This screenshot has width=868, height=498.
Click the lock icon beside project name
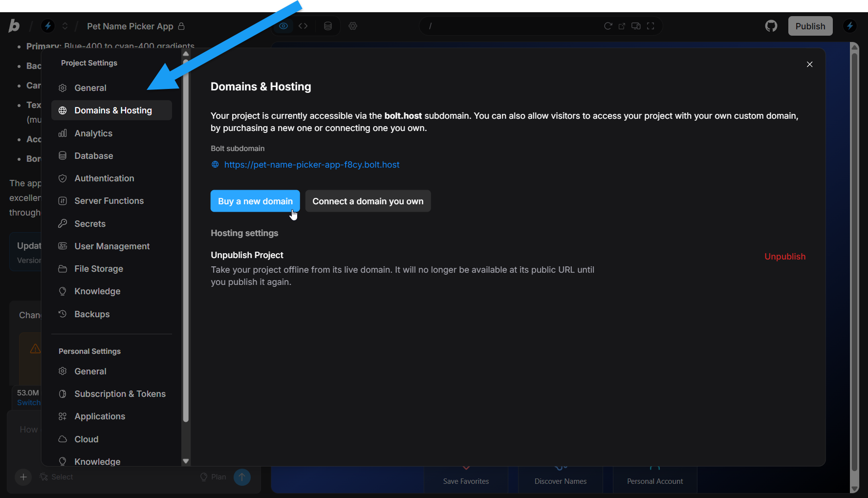pyautogui.click(x=181, y=26)
